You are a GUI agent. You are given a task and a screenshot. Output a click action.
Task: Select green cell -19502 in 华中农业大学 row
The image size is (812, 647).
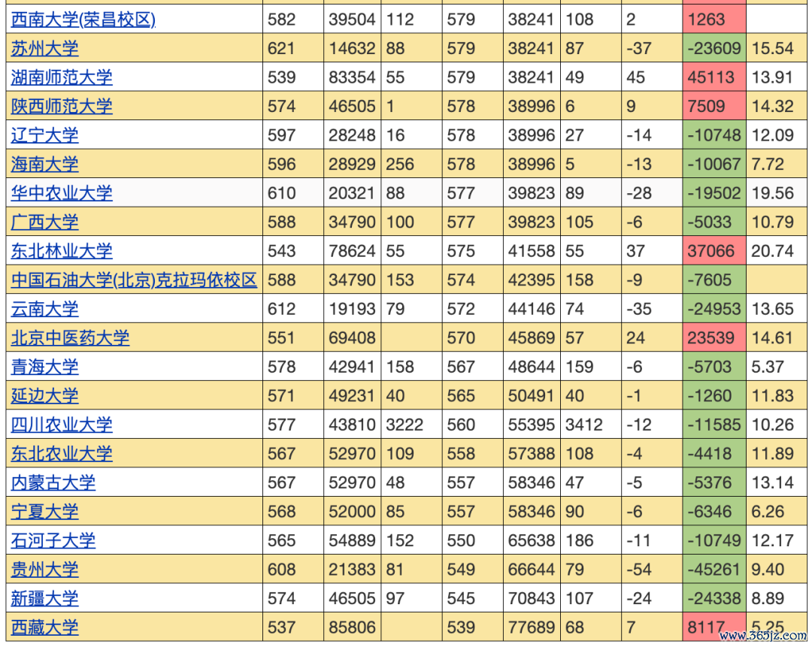click(x=714, y=194)
